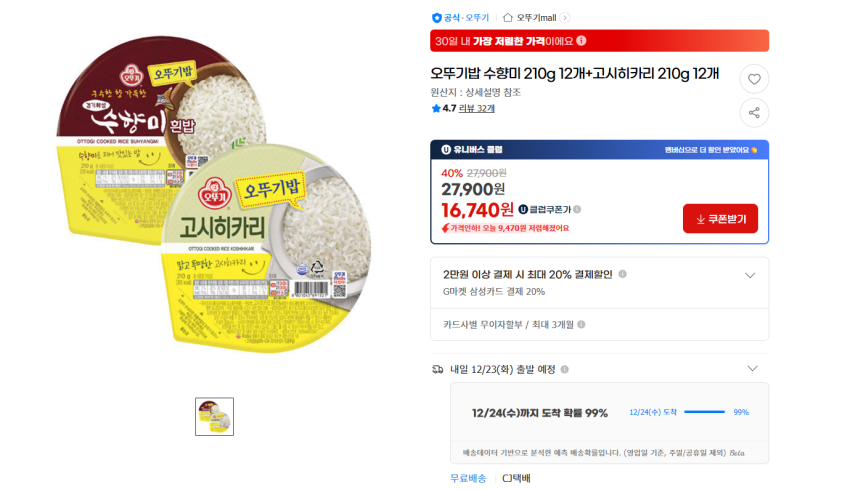Open the arrow next to 오뚜기mall
Image resolution: width=850 pixels, height=490 pixels.
565,18
